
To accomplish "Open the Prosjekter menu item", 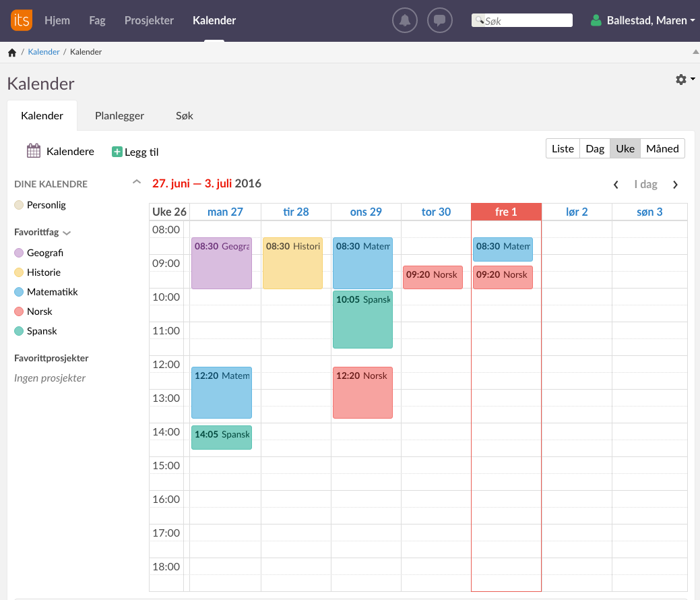I will coord(149,20).
